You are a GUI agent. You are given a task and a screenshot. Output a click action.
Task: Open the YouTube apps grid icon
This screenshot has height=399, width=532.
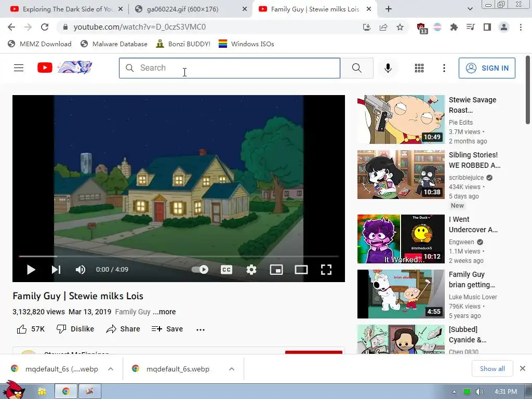click(419, 68)
